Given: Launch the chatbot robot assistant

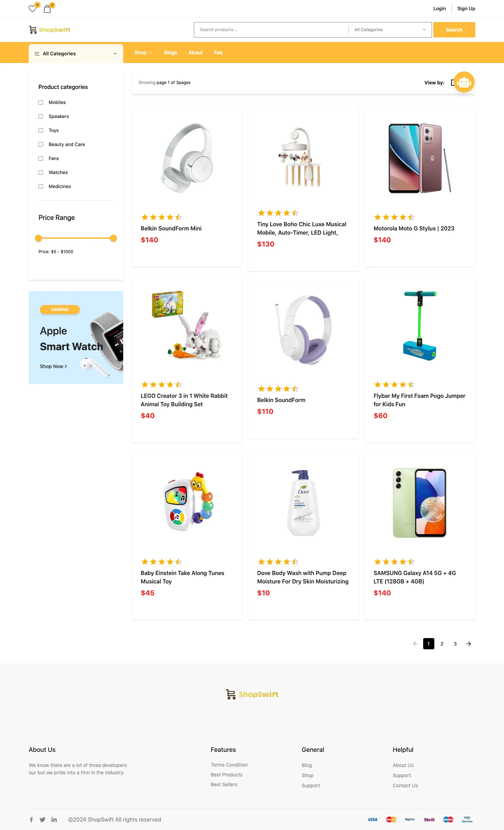Looking at the screenshot, I should [x=463, y=82].
